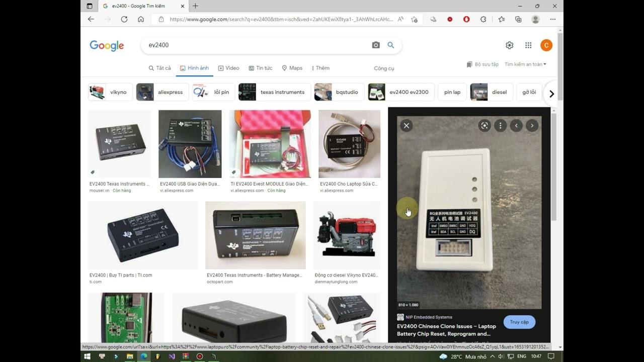This screenshot has height=362, width=644.
Task: Open Google settings gear icon
Action: pyautogui.click(x=510, y=45)
